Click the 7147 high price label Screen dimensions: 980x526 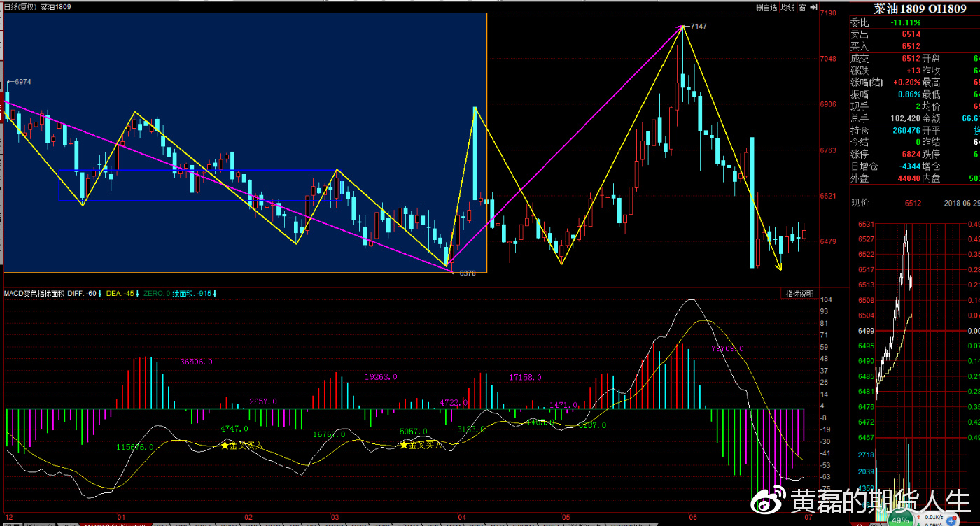tap(699, 26)
